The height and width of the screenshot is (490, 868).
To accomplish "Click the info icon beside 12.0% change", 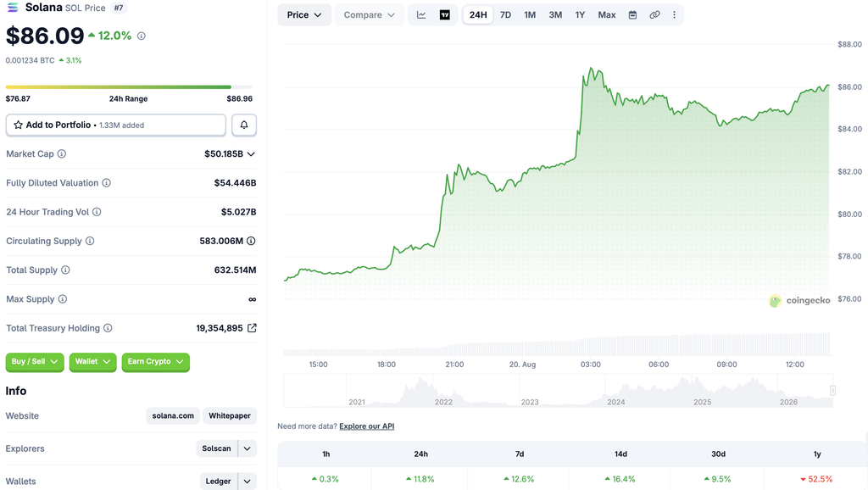I will coord(142,36).
